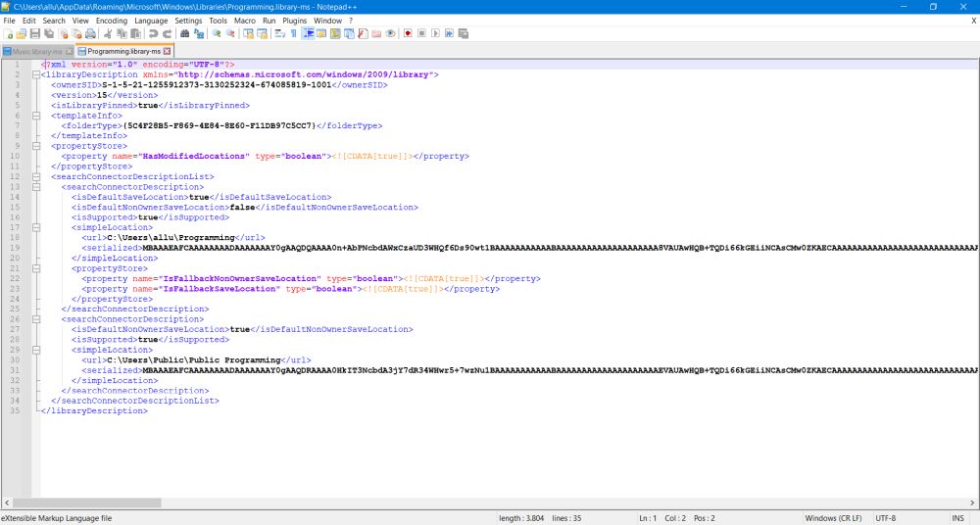The width and height of the screenshot is (980, 525).
Task: Open the Encoding menu
Action: 112,21
